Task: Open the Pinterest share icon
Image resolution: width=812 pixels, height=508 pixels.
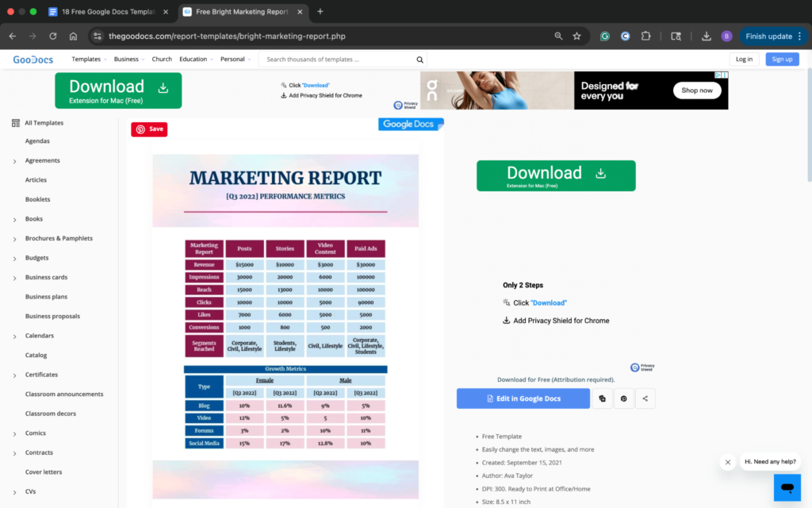Action: (x=623, y=398)
